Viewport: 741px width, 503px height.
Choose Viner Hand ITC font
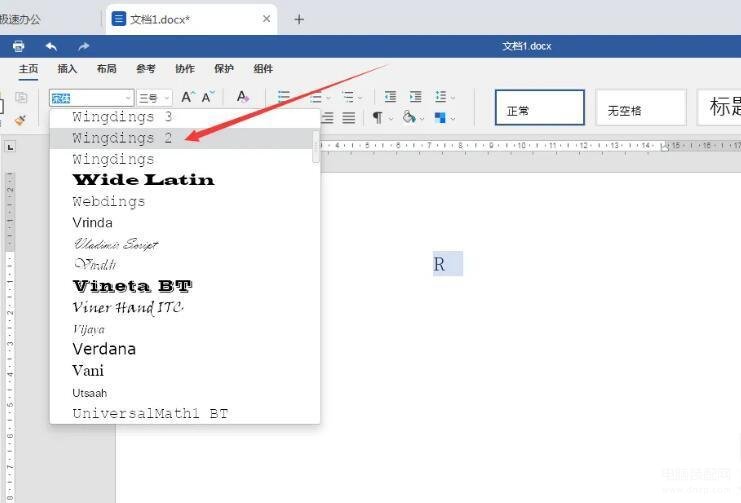coord(185,307)
